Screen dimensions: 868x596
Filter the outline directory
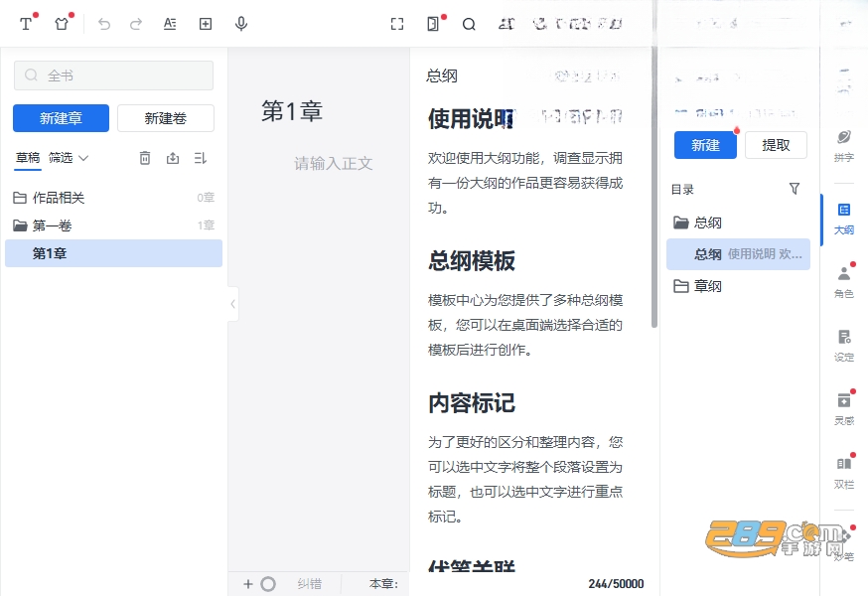[x=795, y=189]
